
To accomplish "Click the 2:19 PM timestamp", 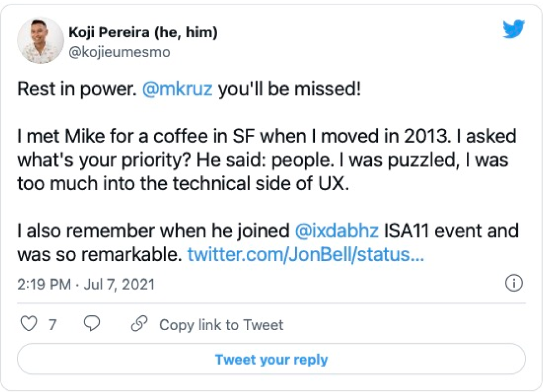I will coord(44,284).
